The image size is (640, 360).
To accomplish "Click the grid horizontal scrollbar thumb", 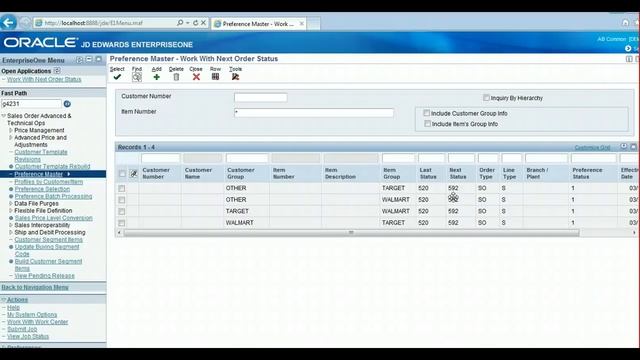I will pos(351,233).
